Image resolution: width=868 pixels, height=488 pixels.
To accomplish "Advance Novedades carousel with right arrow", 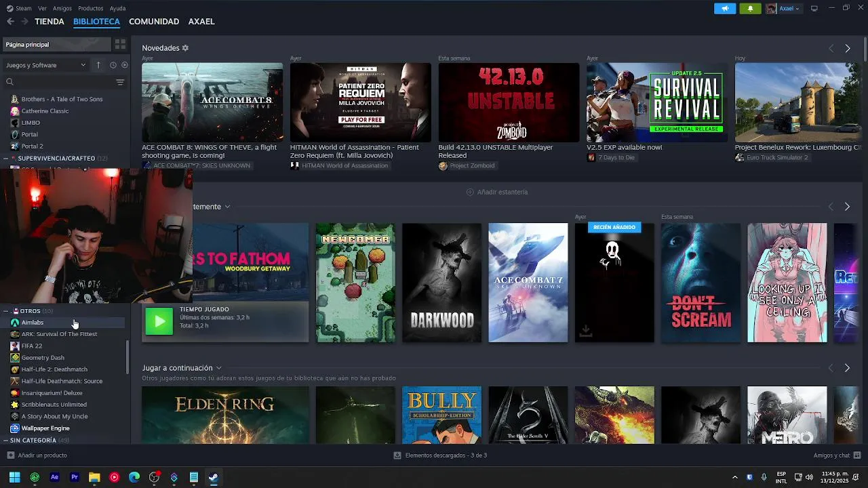I will click(847, 48).
